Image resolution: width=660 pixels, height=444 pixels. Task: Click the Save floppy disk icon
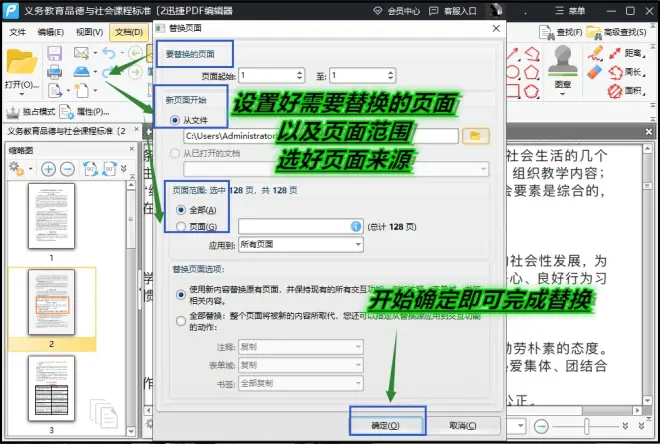[55, 53]
